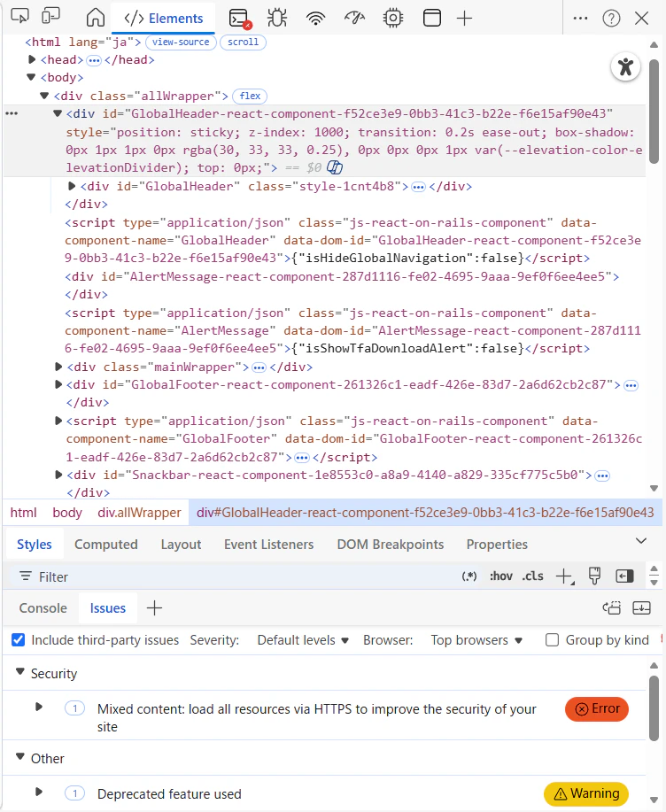Activate the inspect element picker tool

pos(19,17)
